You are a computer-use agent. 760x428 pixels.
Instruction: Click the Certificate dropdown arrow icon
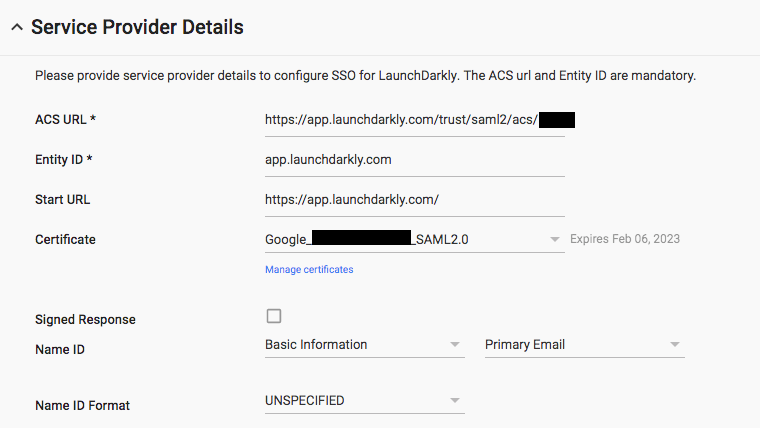coord(555,240)
